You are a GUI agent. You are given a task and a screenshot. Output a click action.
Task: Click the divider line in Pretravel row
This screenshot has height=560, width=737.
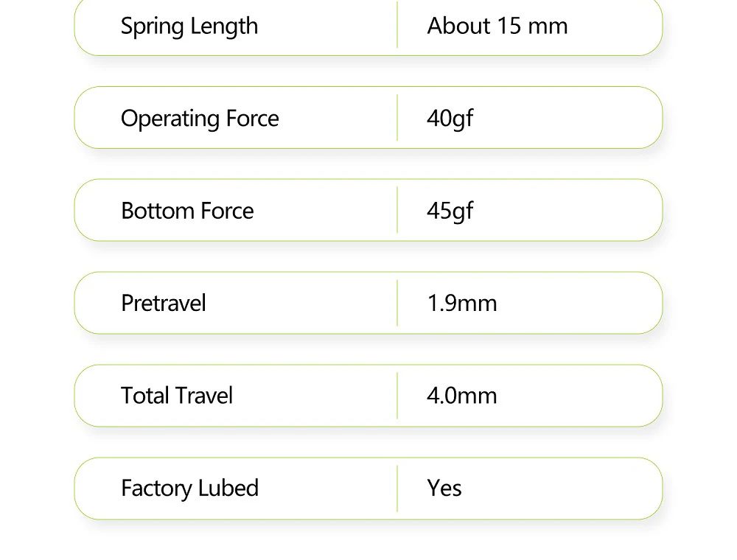tap(397, 303)
